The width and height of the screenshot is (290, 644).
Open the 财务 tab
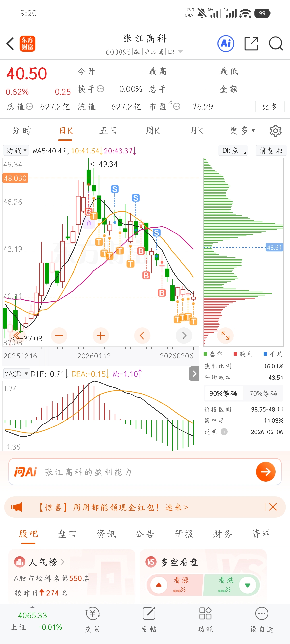223,534
